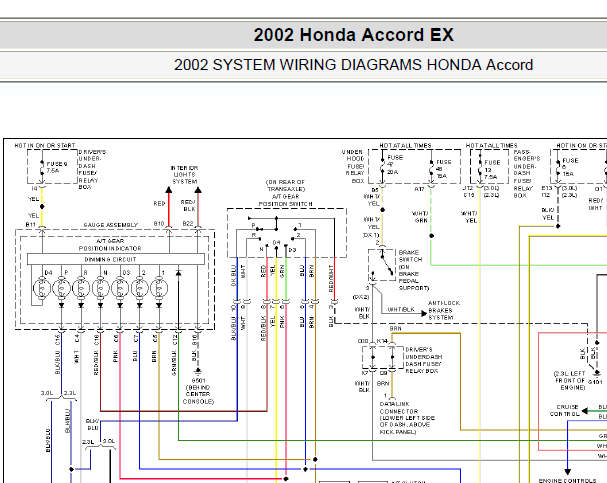Click the "WHT/GRN" wire label below A17

click(420, 217)
